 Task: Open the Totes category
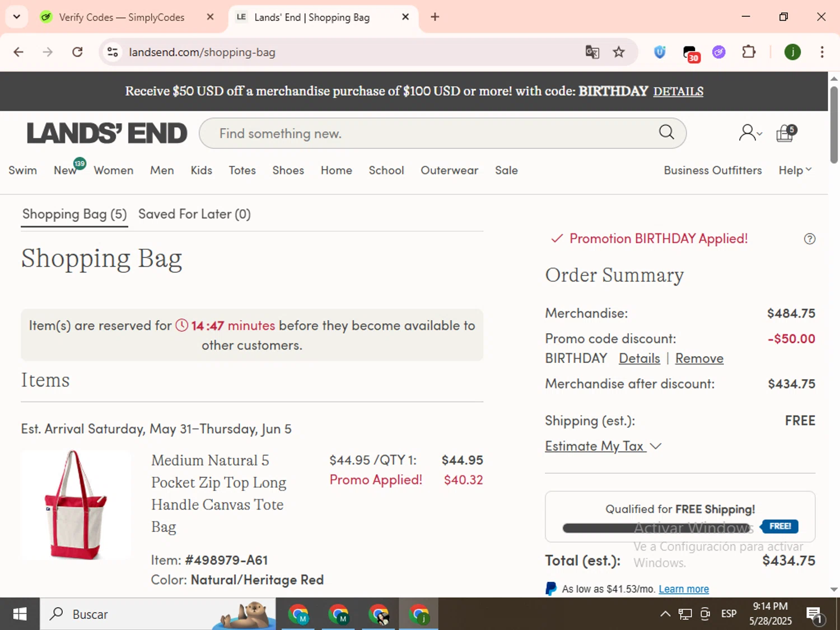pyautogui.click(x=242, y=170)
